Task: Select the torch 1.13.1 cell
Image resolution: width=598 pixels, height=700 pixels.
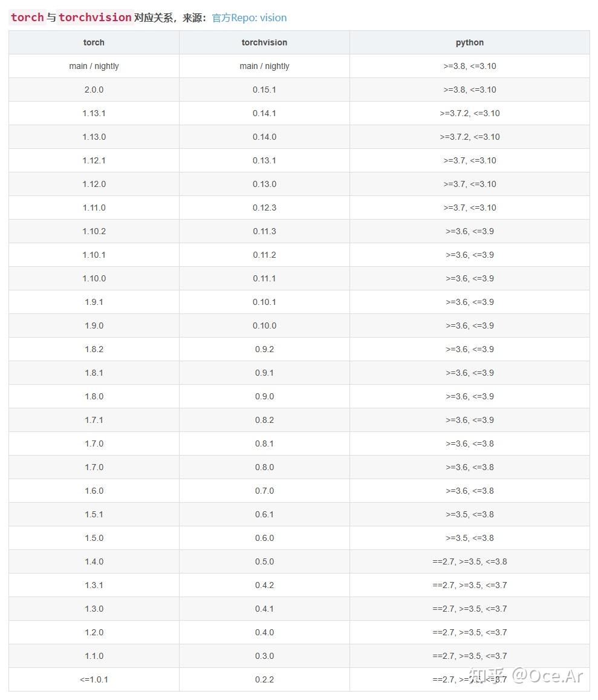Action: pyautogui.click(x=94, y=113)
